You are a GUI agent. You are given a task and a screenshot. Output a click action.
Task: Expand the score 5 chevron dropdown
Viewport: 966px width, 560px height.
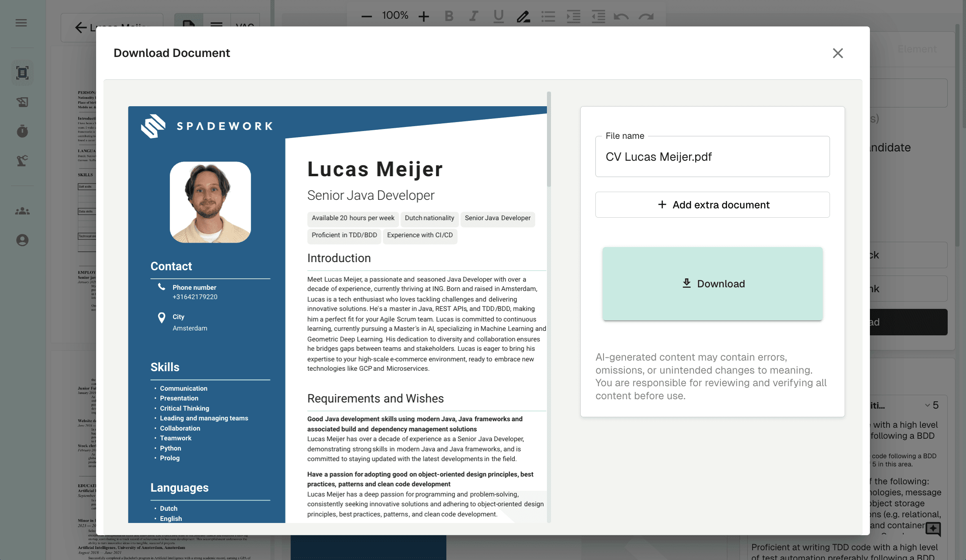[x=927, y=405]
